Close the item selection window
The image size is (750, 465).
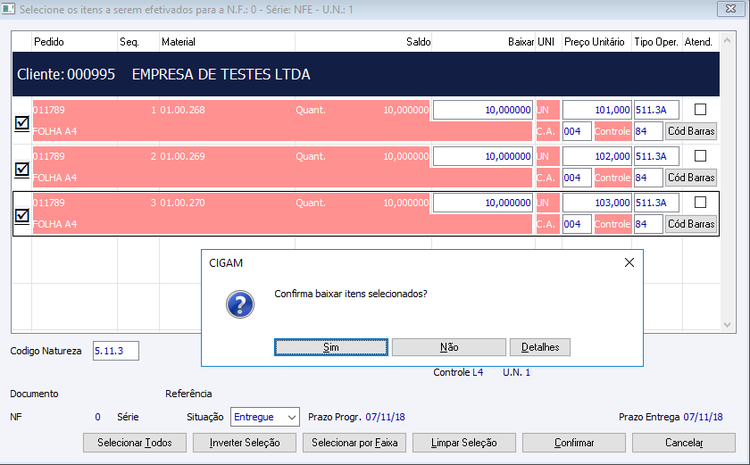point(731,9)
